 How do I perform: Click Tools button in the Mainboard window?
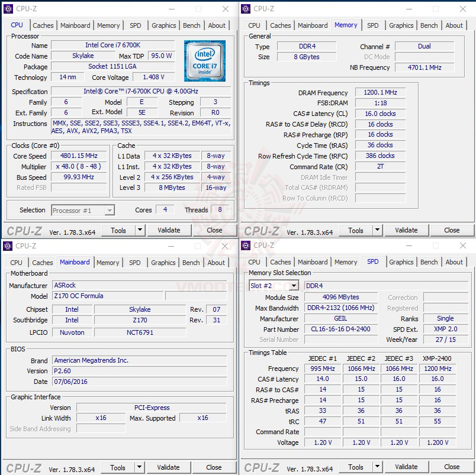118,468
